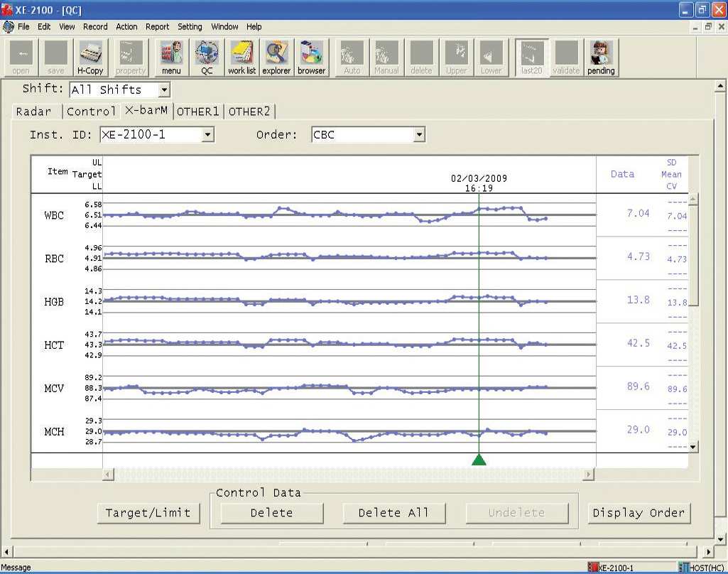This screenshot has height=574, width=728.
Task: Open the menu toolbar icon
Action: point(171,58)
